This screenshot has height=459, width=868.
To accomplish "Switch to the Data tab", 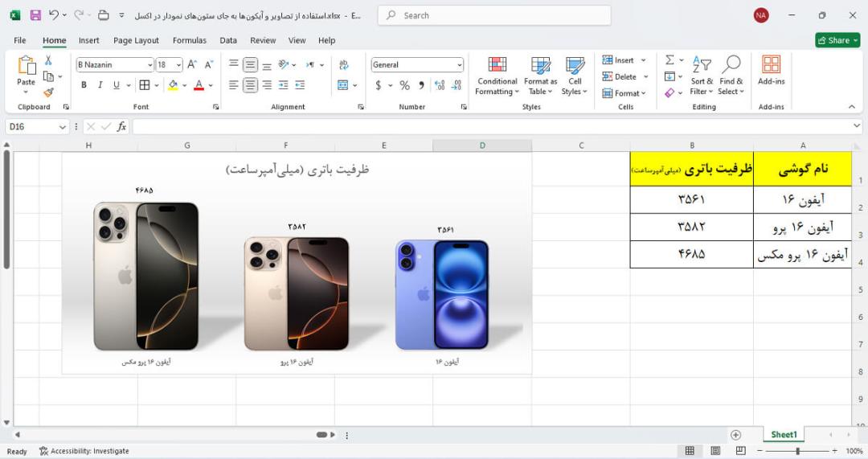I will point(228,40).
